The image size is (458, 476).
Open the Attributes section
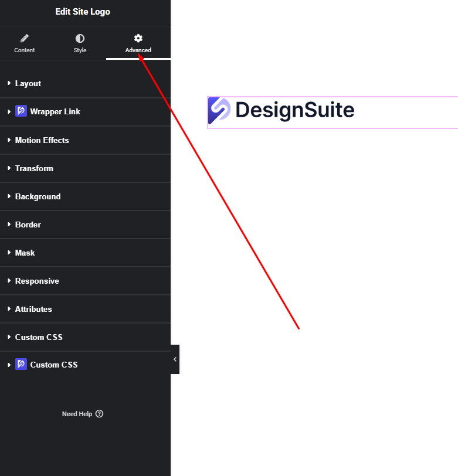33,309
